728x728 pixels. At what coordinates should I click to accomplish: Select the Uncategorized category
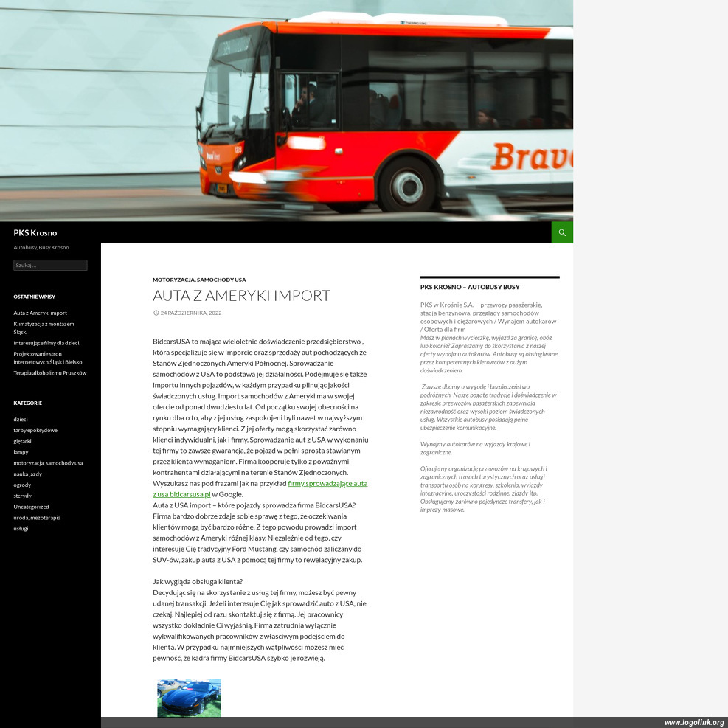(x=31, y=507)
